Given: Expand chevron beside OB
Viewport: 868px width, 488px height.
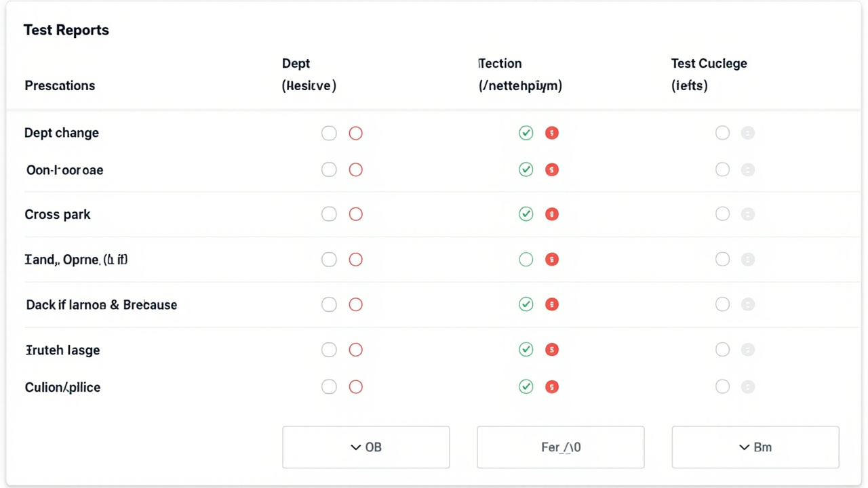Looking at the screenshot, I should click(x=355, y=447).
